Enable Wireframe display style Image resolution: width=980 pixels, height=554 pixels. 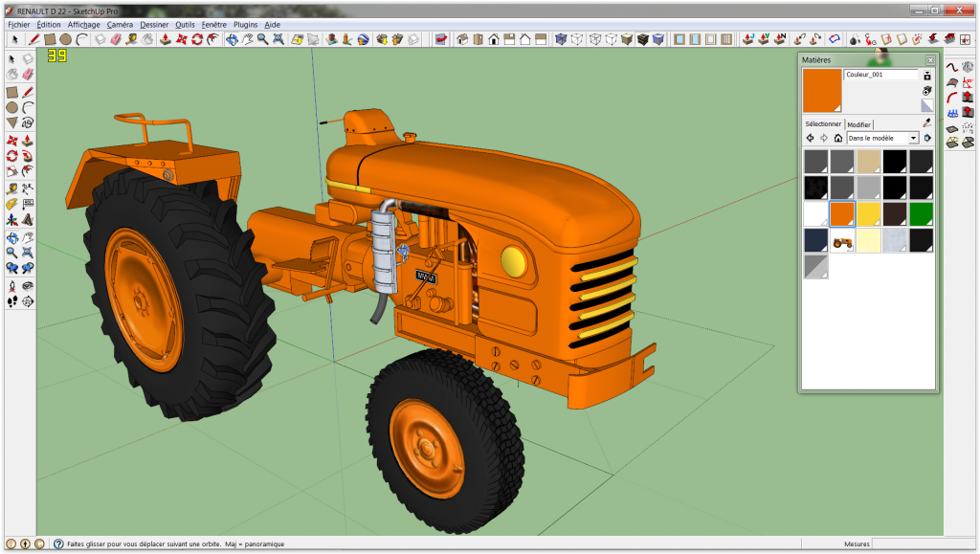click(594, 39)
